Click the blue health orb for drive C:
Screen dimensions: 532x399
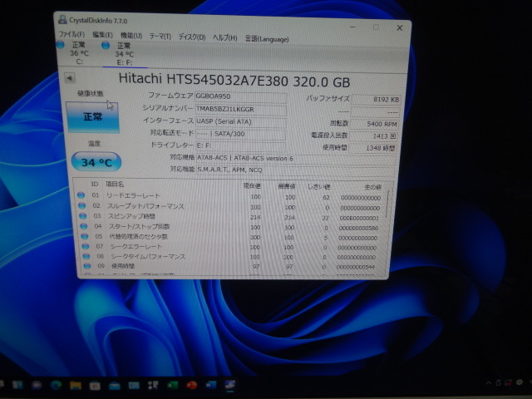pos(61,44)
